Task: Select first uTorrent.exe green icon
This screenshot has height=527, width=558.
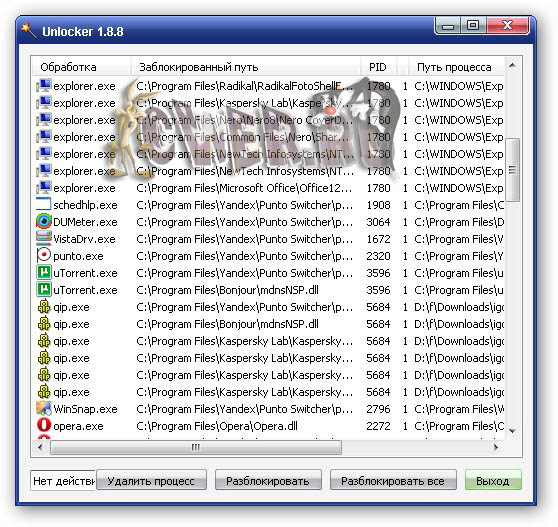Action: [44, 273]
